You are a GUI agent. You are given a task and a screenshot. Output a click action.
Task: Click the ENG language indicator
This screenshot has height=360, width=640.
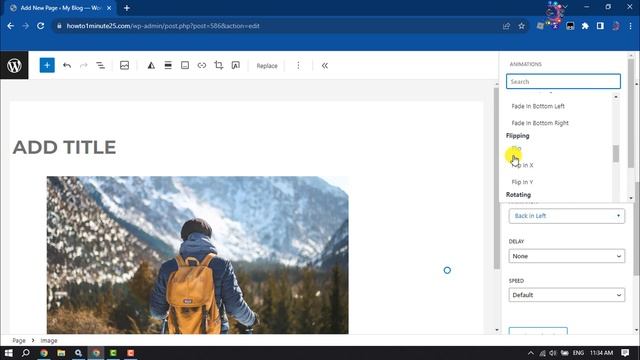point(578,353)
